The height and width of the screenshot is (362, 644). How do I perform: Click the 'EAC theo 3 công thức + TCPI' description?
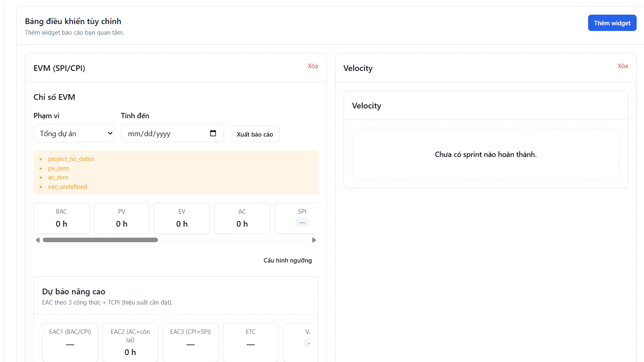(x=107, y=302)
